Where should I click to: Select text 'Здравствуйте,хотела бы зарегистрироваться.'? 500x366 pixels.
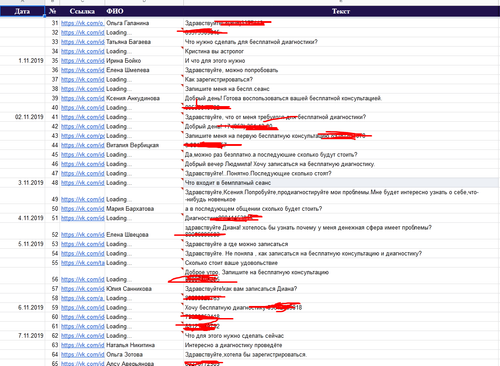pyautogui.click(x=246, y=354)
